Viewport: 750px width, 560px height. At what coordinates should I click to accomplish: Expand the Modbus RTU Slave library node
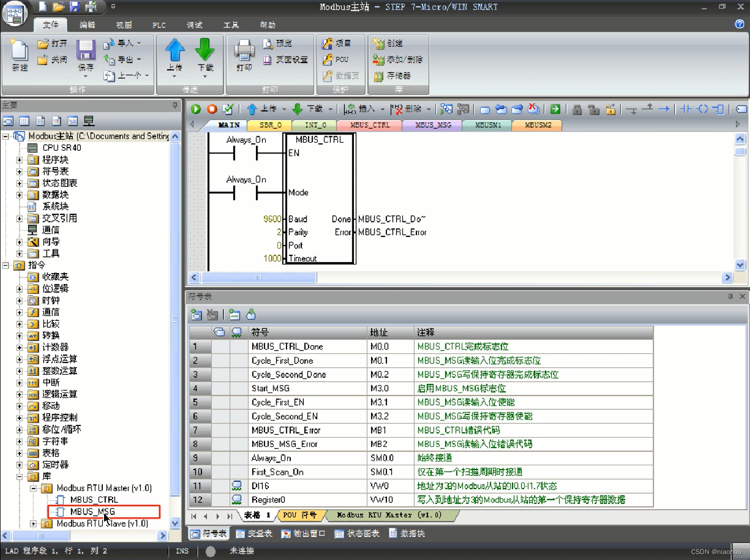point(33,523)
